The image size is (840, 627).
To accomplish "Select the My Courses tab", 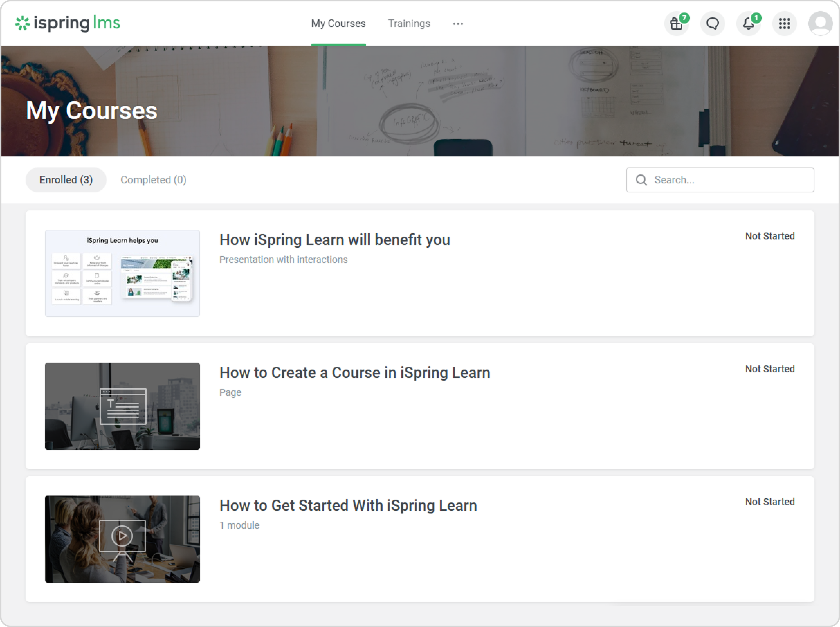I will [338, 24].
